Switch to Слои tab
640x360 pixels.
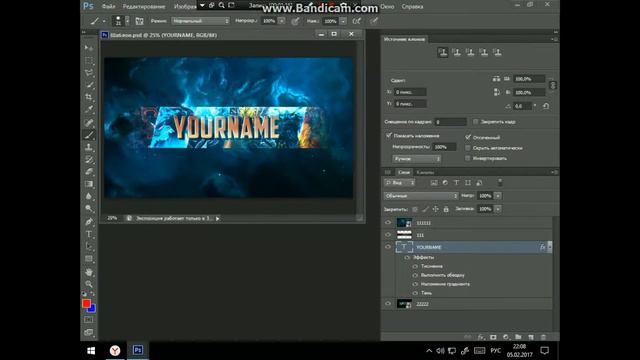point(404,172)
